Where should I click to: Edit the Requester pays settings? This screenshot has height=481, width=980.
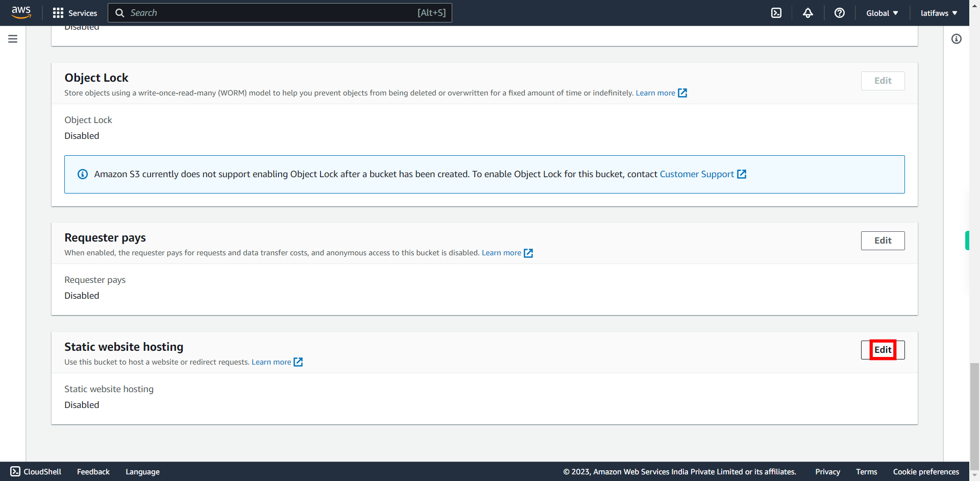coord(883,240)
